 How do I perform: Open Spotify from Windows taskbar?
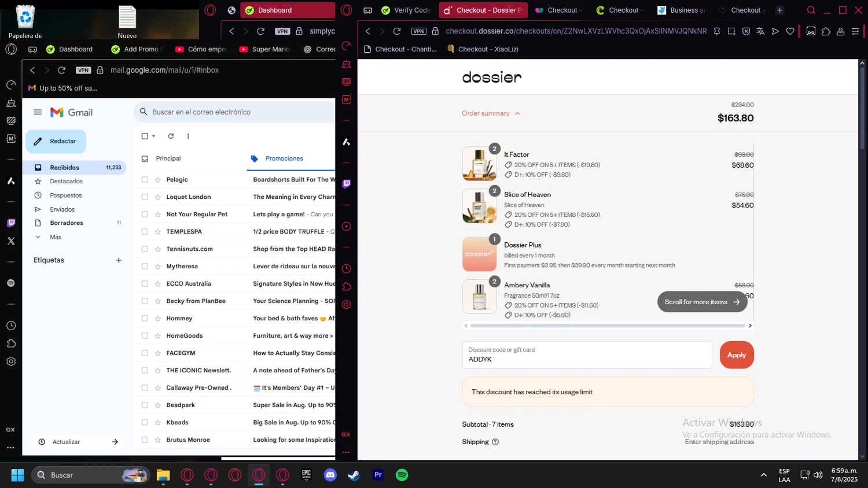[402, 475]
